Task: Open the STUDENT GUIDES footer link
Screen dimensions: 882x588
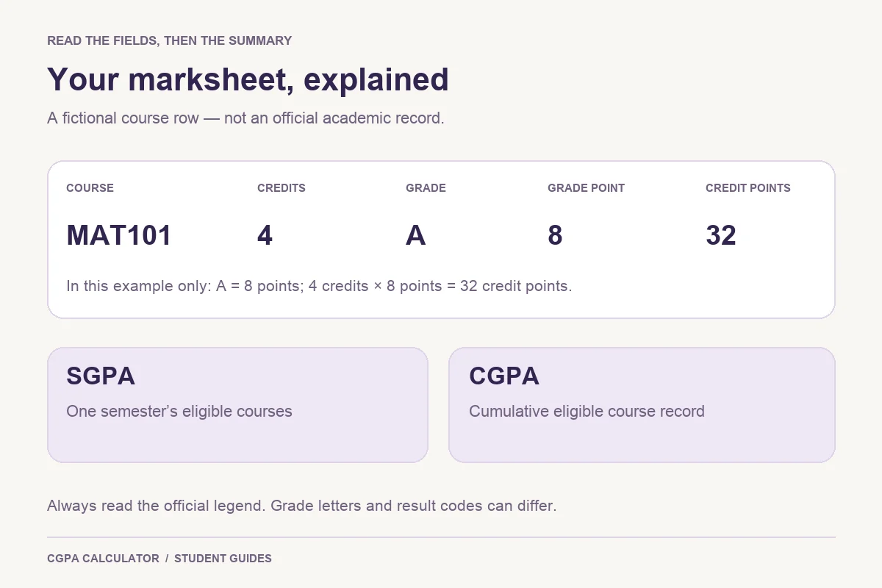Action: coord(223,559)
